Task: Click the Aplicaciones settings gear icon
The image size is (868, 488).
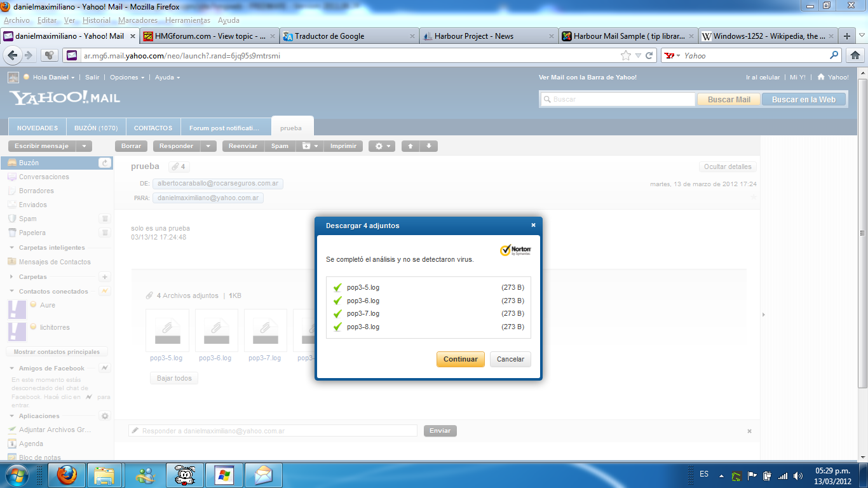Action: tap(105, 416)
